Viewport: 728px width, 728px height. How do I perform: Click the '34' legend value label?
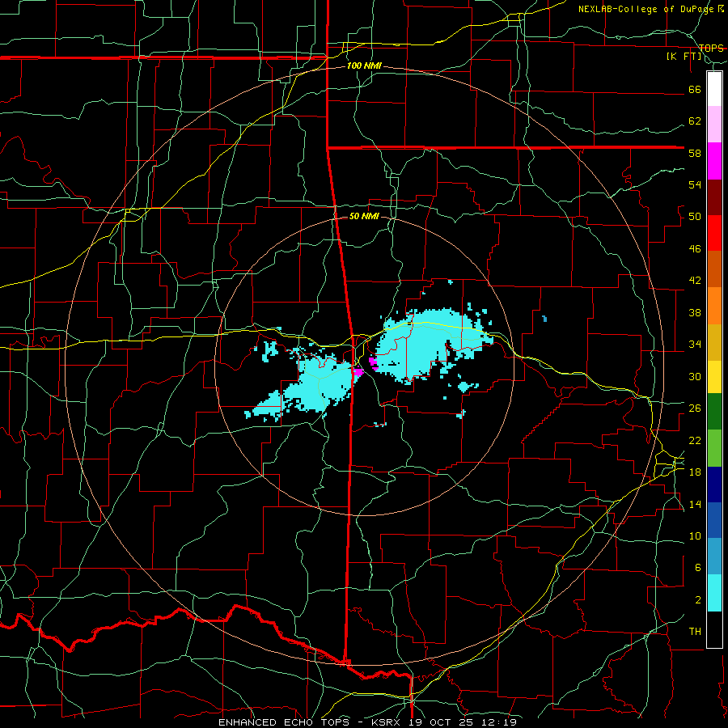(695, 345)
